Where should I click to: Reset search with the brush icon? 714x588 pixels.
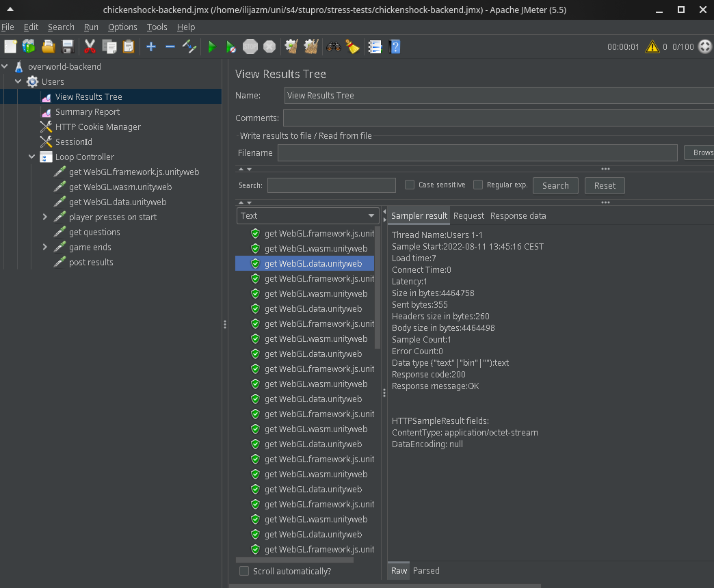(x=352, y=46)
